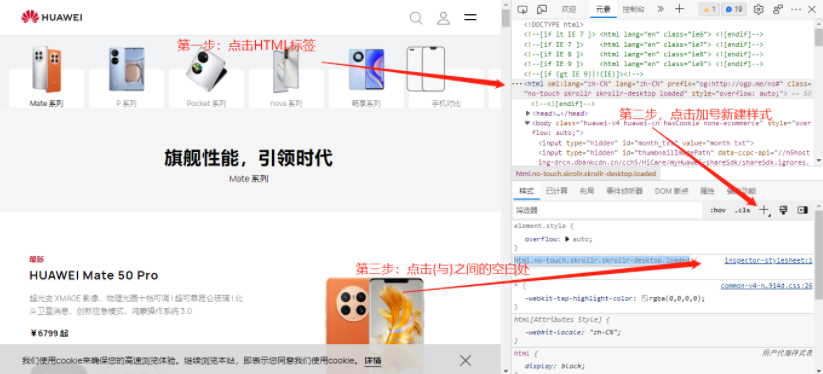The width and height of the screenshot is (823, 374).
Task: Open the hamburger menu on Huawei page
Action: point(470,17)
